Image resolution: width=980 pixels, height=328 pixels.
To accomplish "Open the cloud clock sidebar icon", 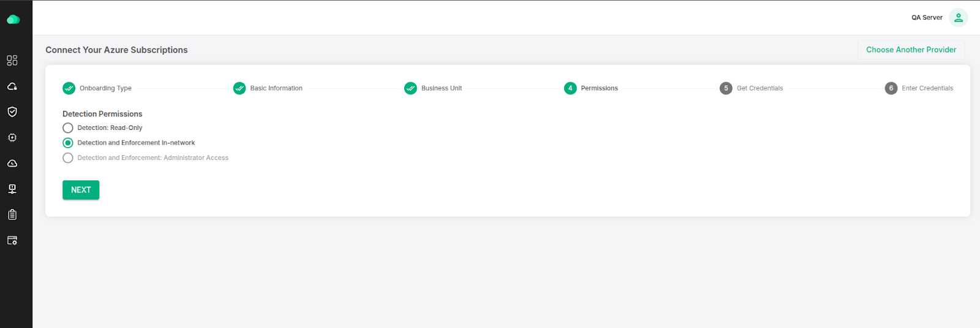I will pyautogui.click(x=12, y=164).
